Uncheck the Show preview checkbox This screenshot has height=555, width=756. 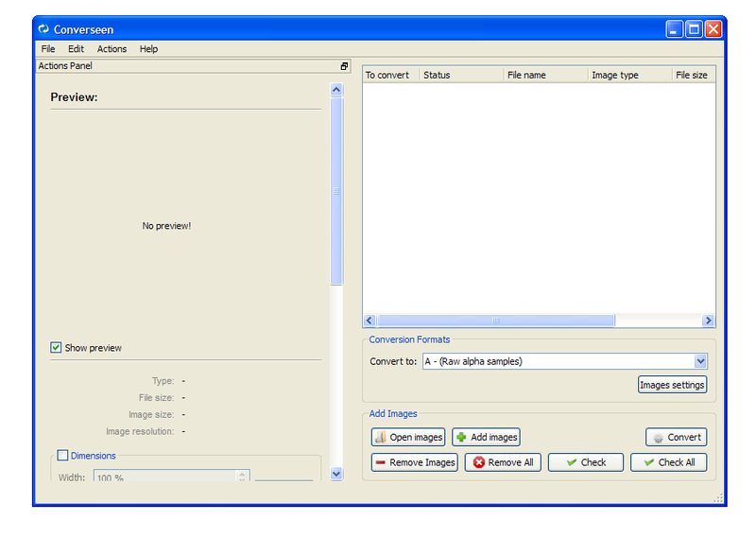(x=56, y=348)
